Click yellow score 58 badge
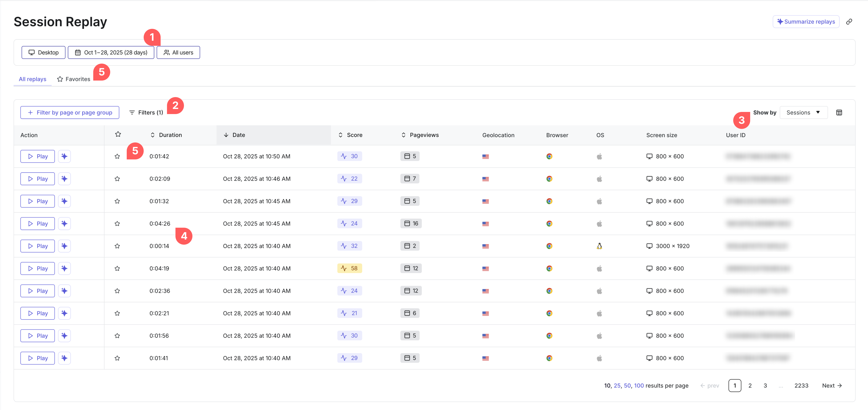This screenshot has width=868, height=410. tap(349, 268)
